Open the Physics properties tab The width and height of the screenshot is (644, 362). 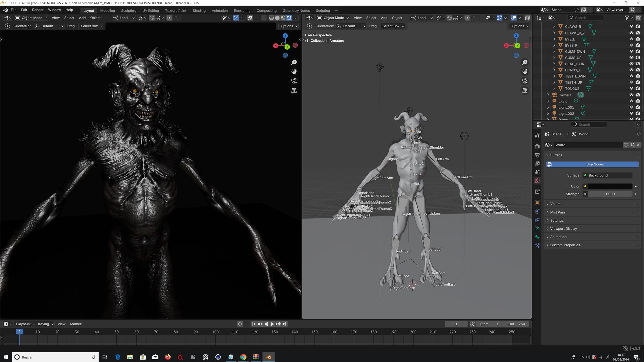coord(537,212)
